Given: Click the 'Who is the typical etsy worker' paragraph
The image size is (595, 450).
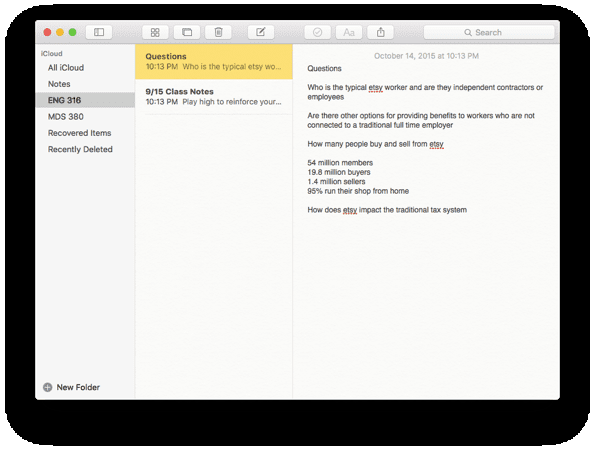Looking at the screenshot, I should (425, 92).
